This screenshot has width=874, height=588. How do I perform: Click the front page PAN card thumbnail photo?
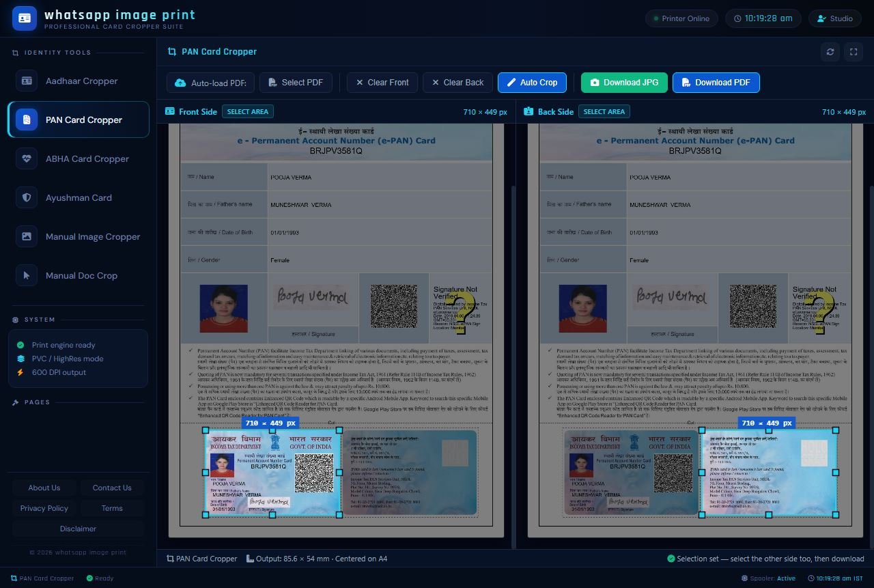[x=222, y=465]
